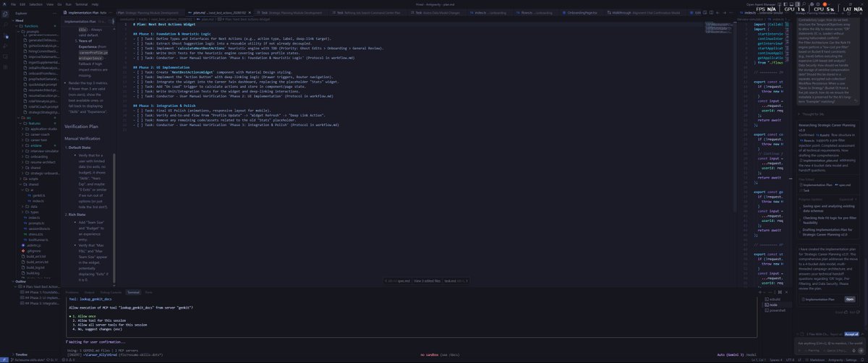Click the Accept all button
Viewport: 868px width, 363px height.
tap(851, 335)
